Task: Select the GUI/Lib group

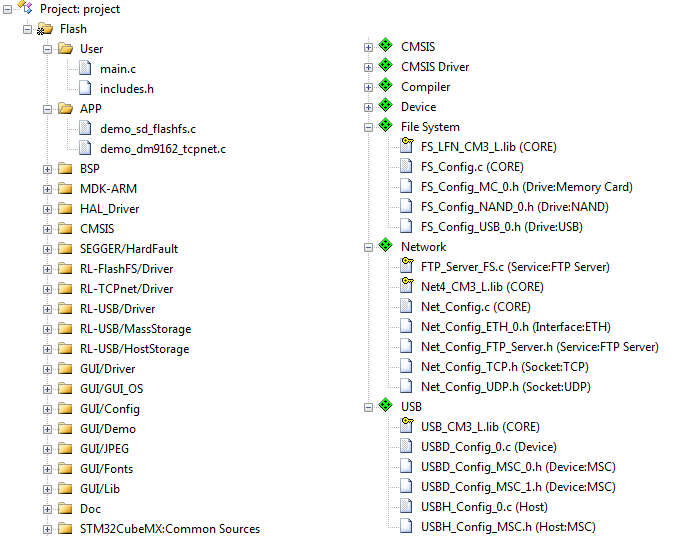Action: point(100,489)
